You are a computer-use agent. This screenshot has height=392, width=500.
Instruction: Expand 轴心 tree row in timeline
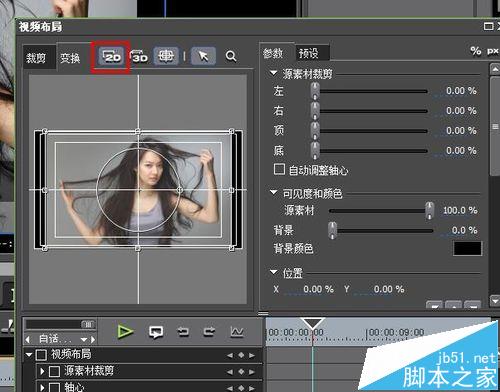42,387
